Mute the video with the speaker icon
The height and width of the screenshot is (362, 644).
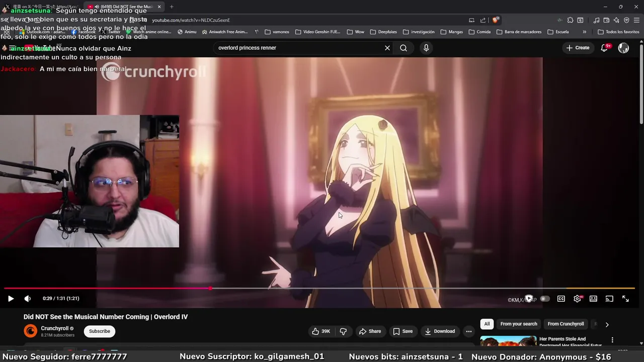(28, 299)
